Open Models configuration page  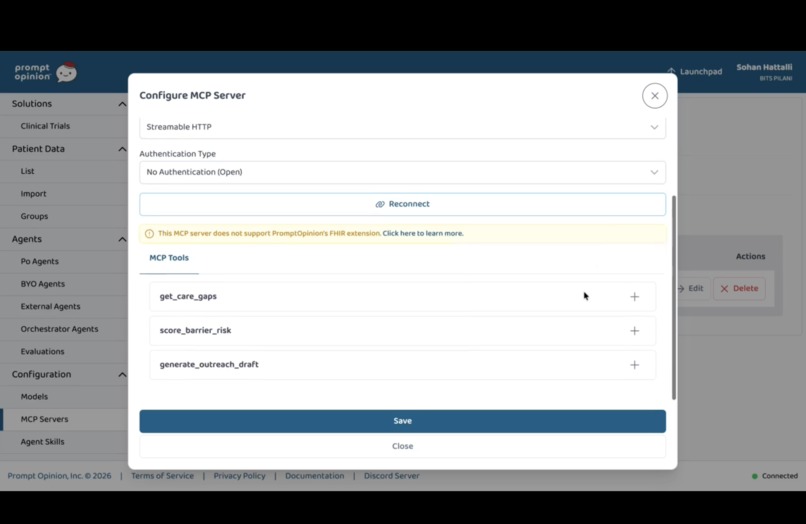(34, 397)
